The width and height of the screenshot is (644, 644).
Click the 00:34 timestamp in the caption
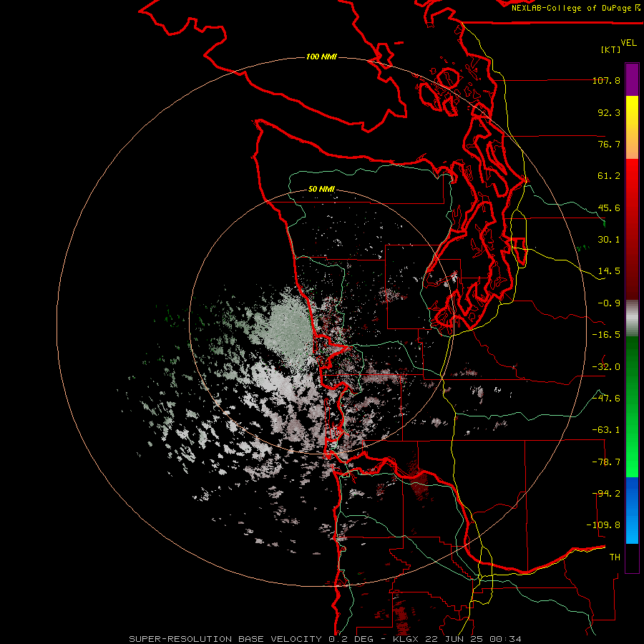(505, 639)
